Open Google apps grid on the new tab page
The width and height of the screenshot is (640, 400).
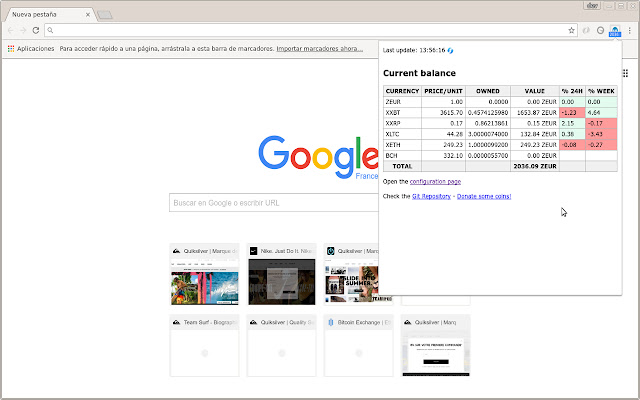coord(626,73)
